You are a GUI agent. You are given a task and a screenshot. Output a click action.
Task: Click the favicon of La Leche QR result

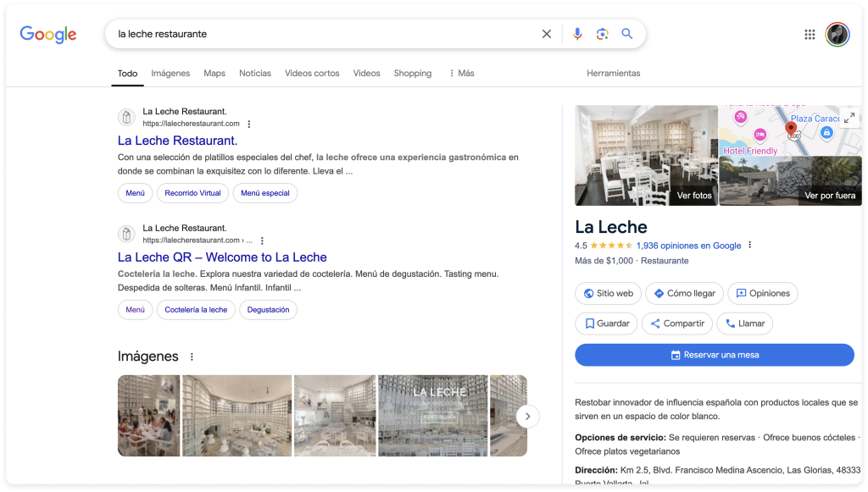point(127,234)
